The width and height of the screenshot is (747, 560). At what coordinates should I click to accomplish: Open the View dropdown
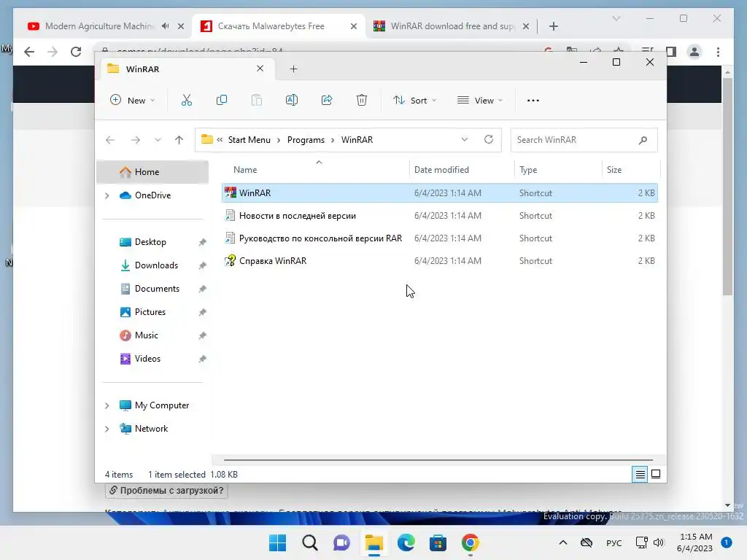pos(480,101)
